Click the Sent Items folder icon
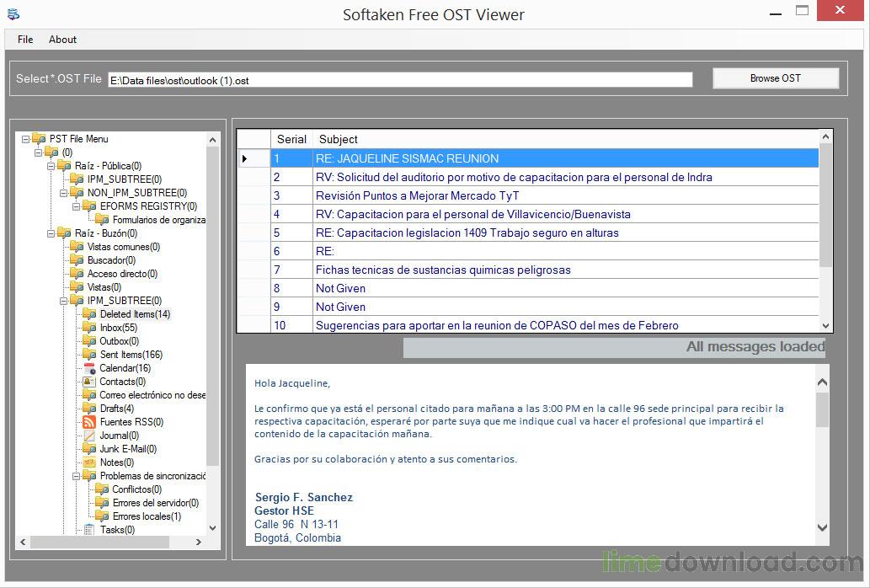The height and width of the screenshot is (588, 870). point(89,355)
